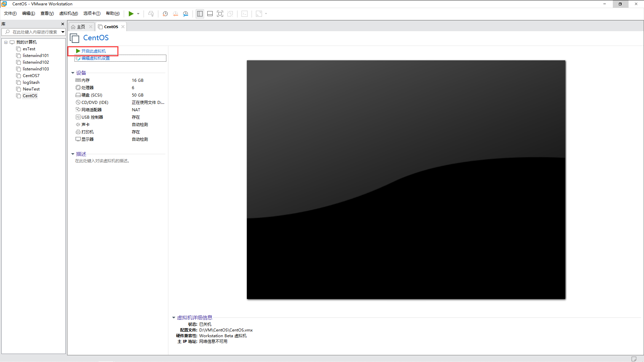Viewport: 644px width, 362px height.
Task: Click the CD/DVD (IDE) device entry
Action: [95, 103]
